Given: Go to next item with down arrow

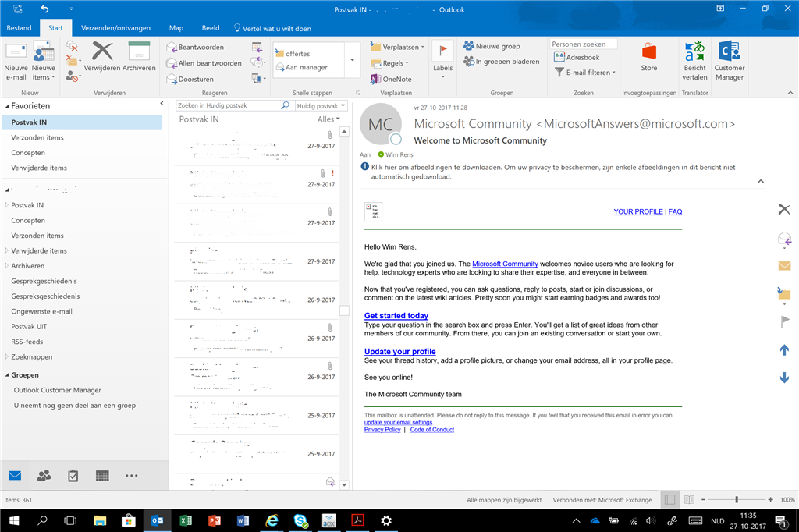Looking at the screenshot, I should click(x=784, y=378).
